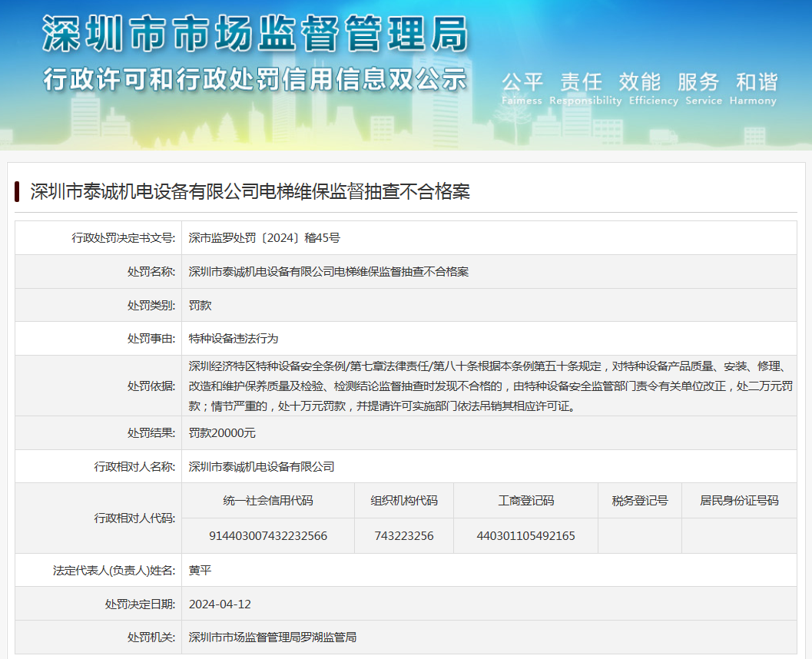Select the document number 深市监罗处罚〔2024〕稽45号
The image size is (812, 659).
264,238
